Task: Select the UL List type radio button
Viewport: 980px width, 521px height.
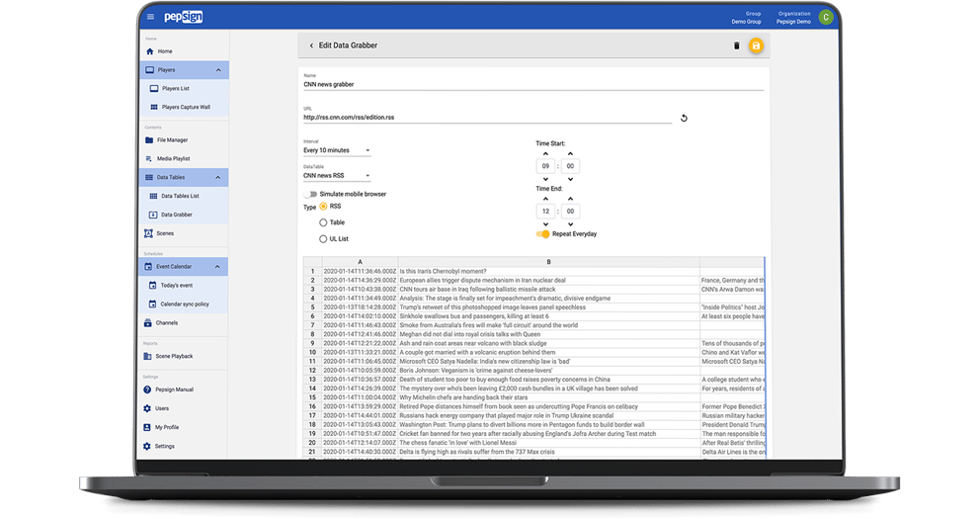Action: (323, 239)
